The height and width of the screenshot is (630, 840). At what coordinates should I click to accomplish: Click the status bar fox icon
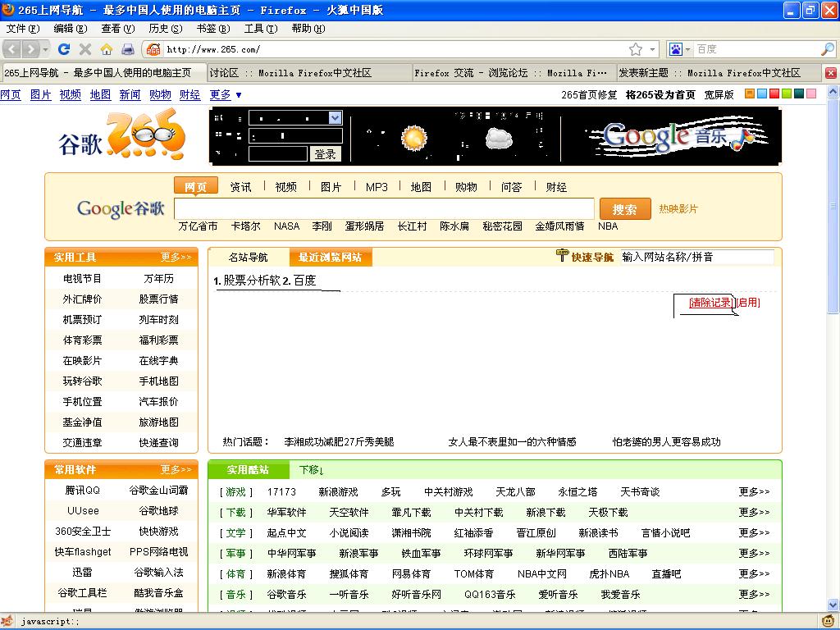pos(7,622)
